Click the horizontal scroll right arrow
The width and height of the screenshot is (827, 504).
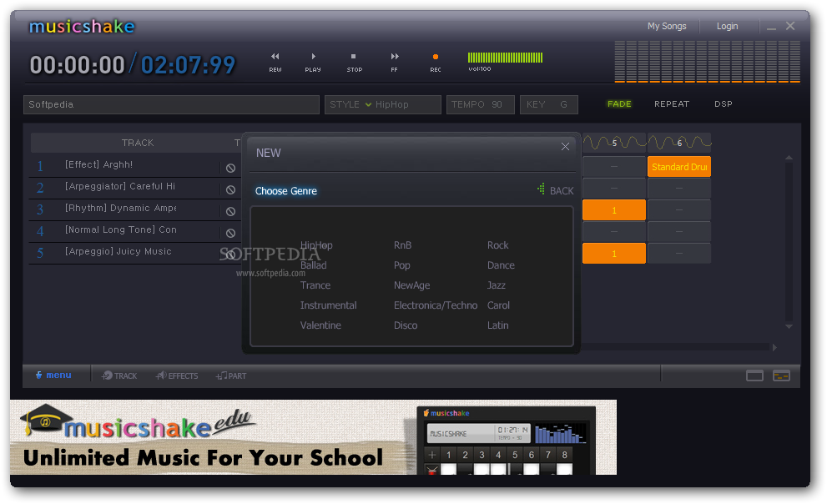coord(774,347)
